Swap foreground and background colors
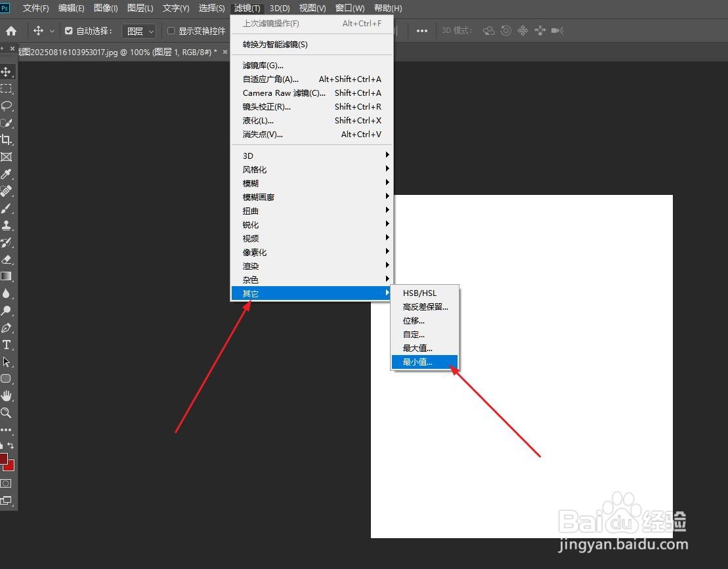This screenshot has height=569, width=728. pyautogui.click(x=11, y=446)
